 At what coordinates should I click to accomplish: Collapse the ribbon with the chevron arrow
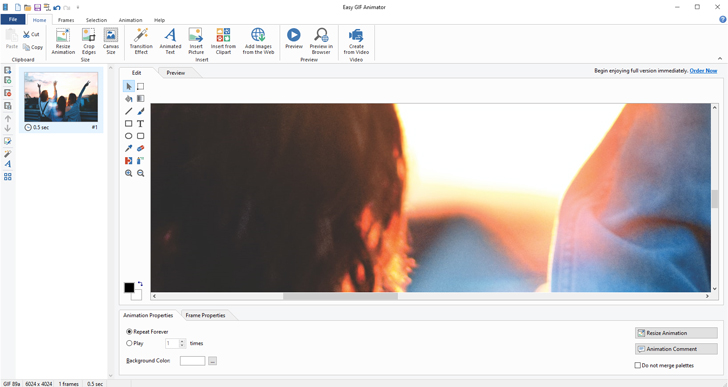pyautogui.click(x=720, y=59)
